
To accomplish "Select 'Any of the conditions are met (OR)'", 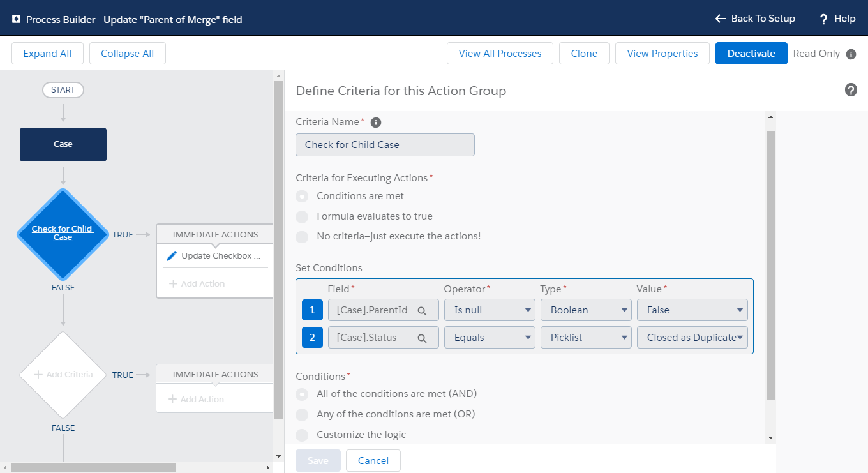I will click(x=302, y=414).
